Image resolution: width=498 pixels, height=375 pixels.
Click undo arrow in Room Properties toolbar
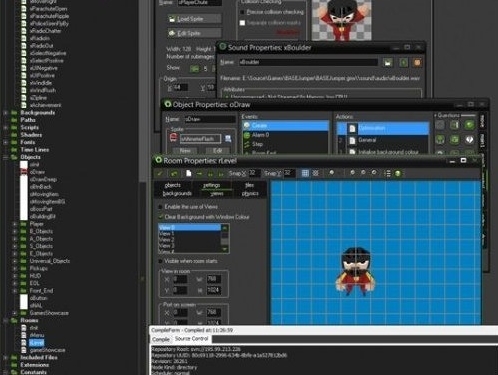[x=174, y=173]
